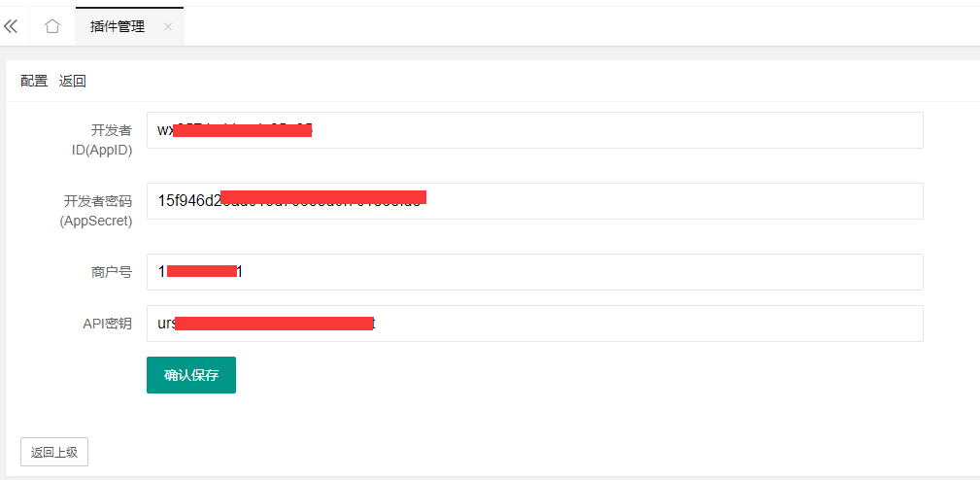Collapse the sidebar with the double-chevron icon
Image resolution: width=980 pixels, height=480 pixels.
pos(11,26)
